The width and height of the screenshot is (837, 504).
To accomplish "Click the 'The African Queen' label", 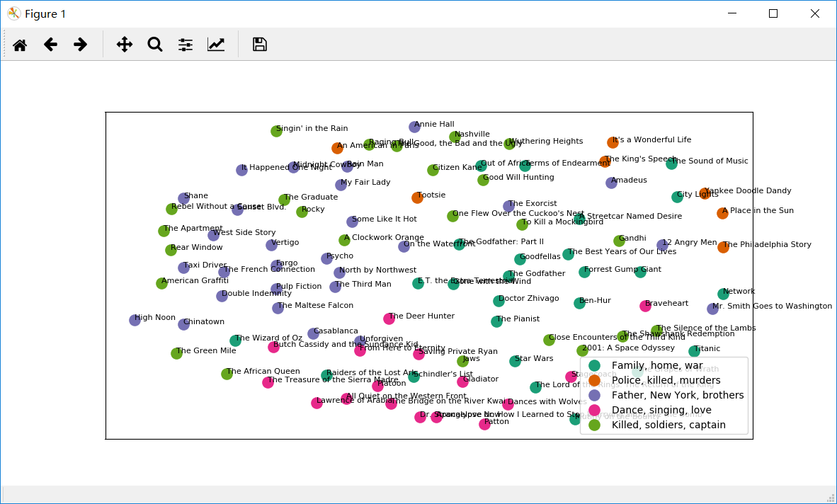I will tap(263, 371).
